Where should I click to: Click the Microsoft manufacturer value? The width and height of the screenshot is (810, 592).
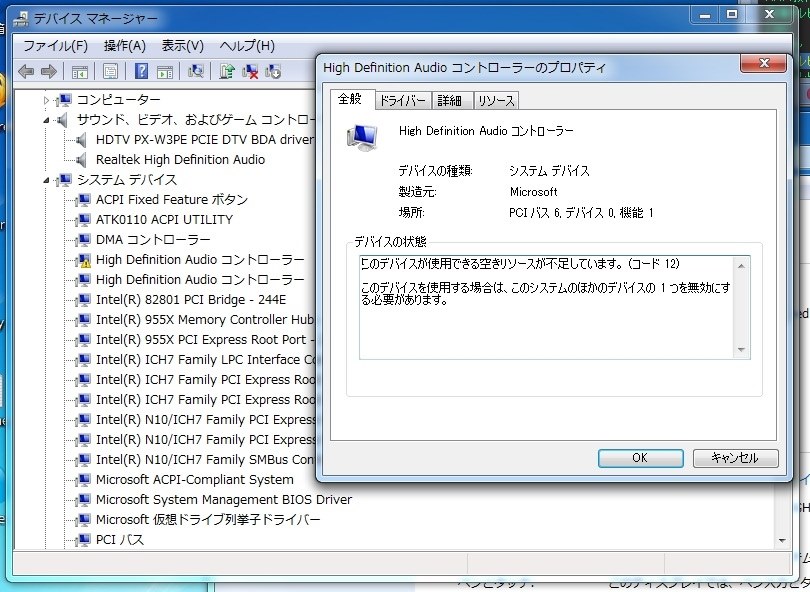pyautogui.click(x=534, y=192)
